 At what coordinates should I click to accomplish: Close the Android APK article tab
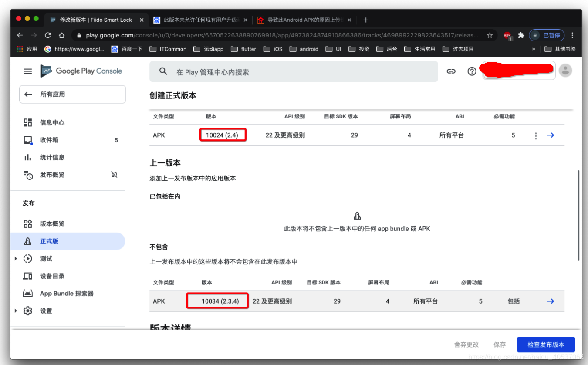[349, 20]
